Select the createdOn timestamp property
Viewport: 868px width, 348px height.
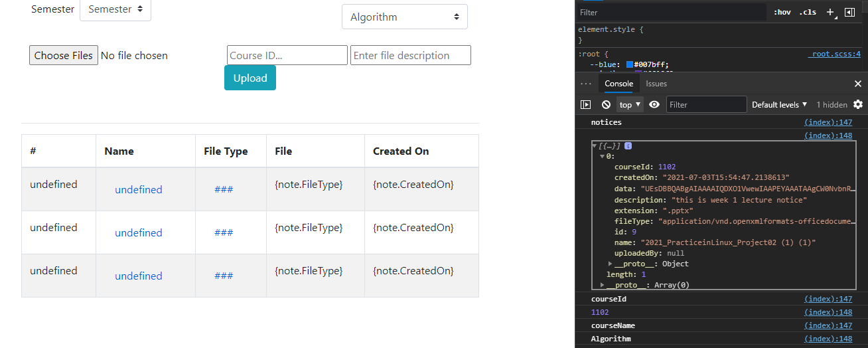(703, 177)
